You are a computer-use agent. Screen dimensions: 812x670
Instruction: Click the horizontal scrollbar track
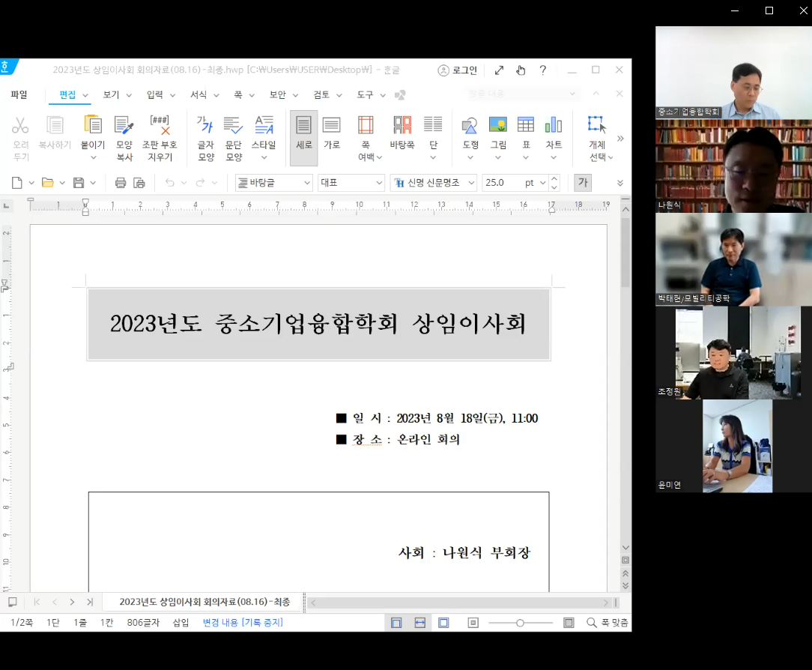[x=460, y=603]
